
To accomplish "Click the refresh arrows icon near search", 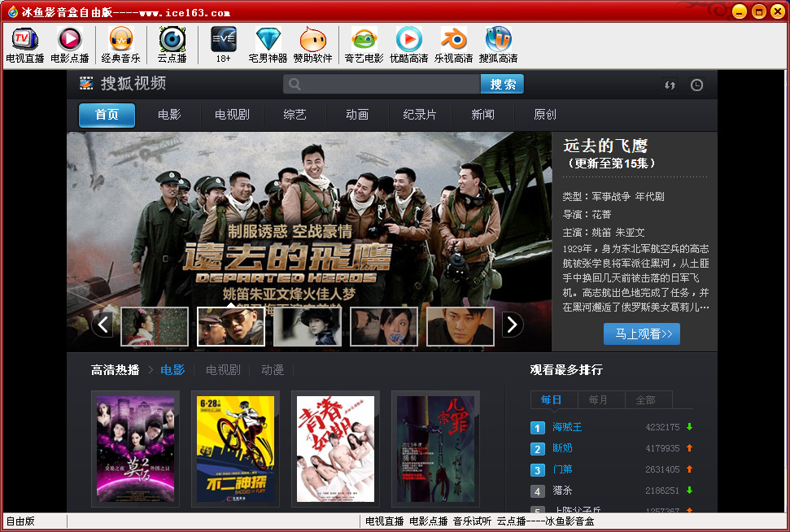I will [670, 85].
